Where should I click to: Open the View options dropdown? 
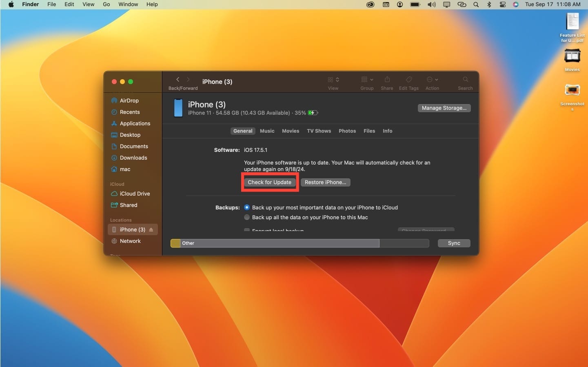click(333, 80)
